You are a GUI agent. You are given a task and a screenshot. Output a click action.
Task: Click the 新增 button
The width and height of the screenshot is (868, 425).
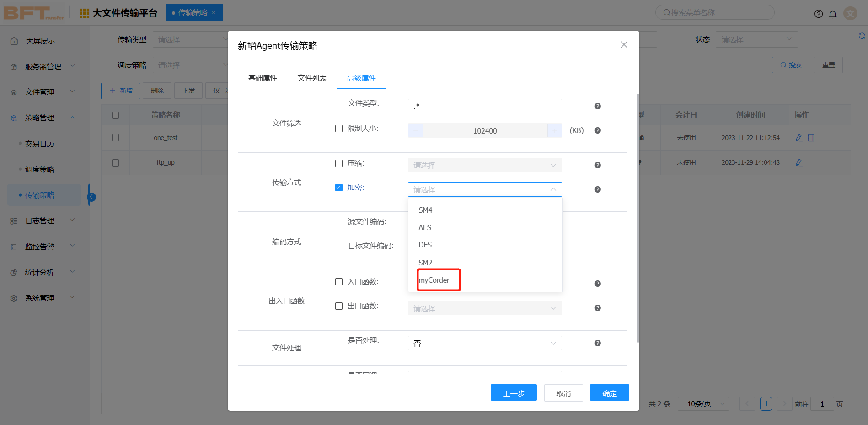[121, 91]
